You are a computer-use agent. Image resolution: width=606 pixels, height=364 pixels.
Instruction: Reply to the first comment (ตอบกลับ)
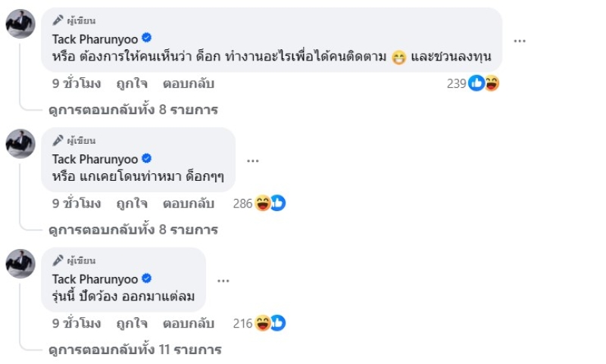(189, 83)
